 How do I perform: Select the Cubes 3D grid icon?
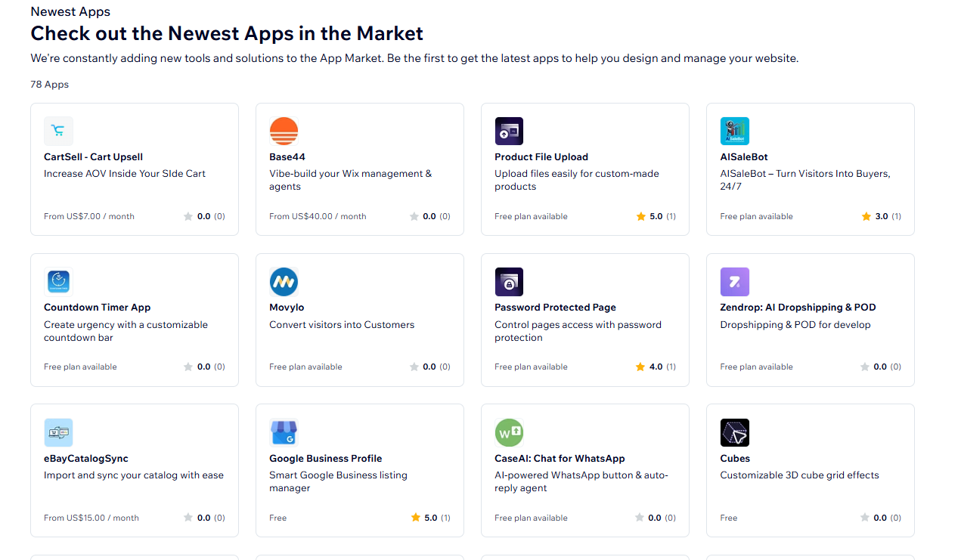[734, 432]
